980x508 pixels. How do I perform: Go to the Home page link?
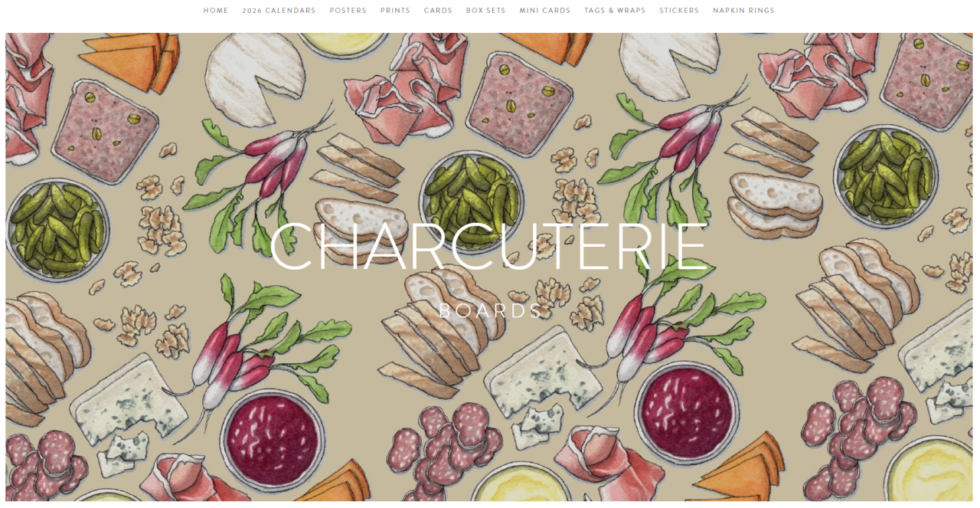pyautogui.click(x=216, y=11)
